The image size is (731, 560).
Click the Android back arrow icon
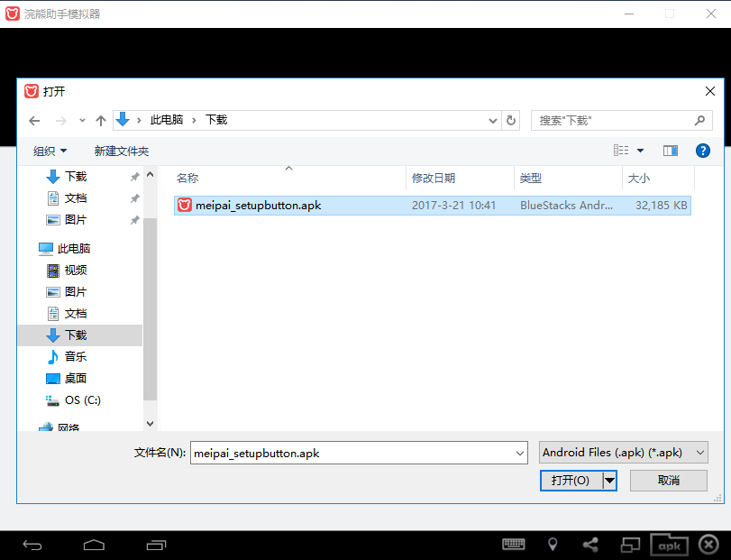pos(32,545)
